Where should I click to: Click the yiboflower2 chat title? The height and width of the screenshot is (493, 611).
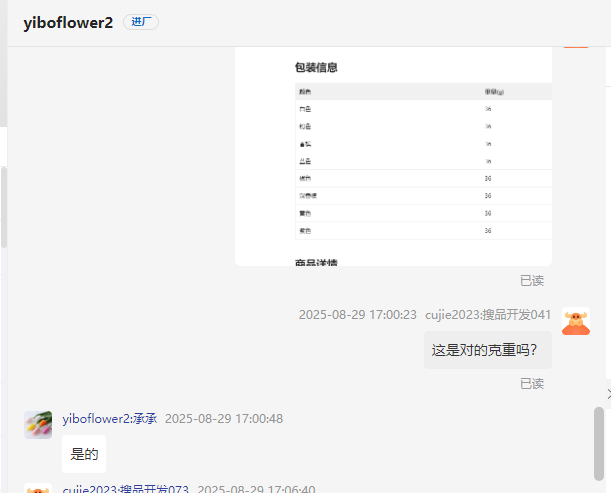(68, 23)
